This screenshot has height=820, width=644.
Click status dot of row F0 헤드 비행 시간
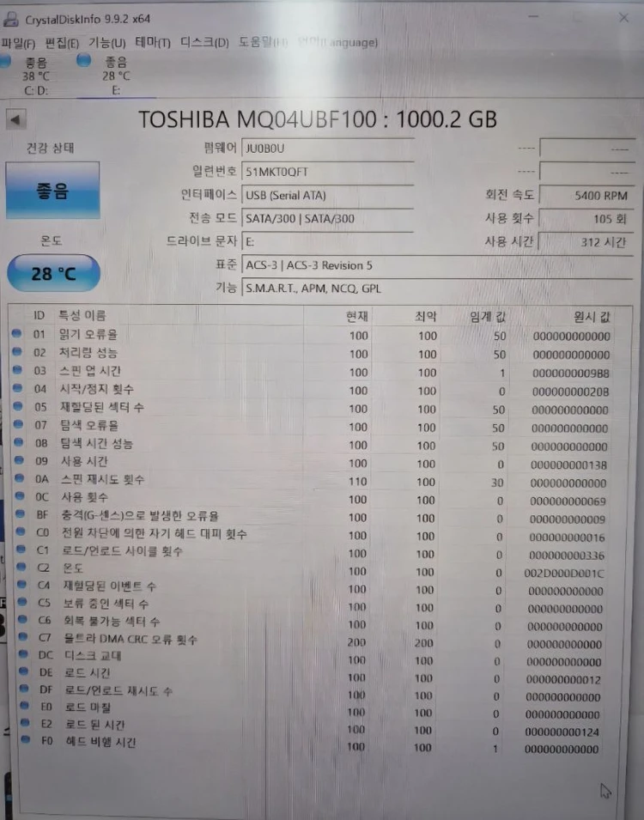25,740
